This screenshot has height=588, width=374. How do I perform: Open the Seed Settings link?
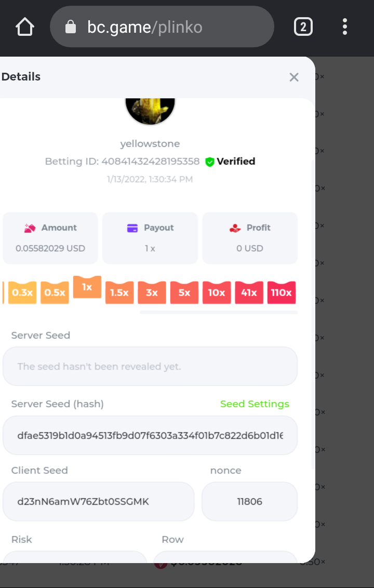coord(255,404)
